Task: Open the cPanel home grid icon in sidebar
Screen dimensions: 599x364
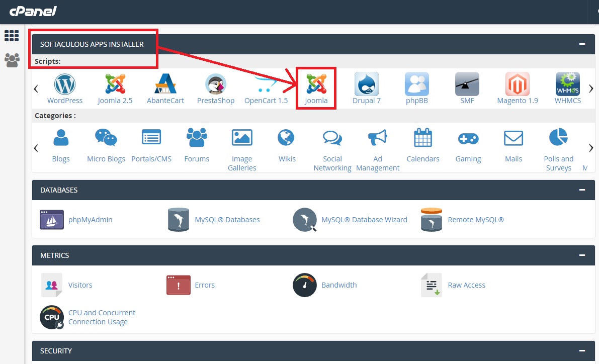Action: (x=12, y=36)
